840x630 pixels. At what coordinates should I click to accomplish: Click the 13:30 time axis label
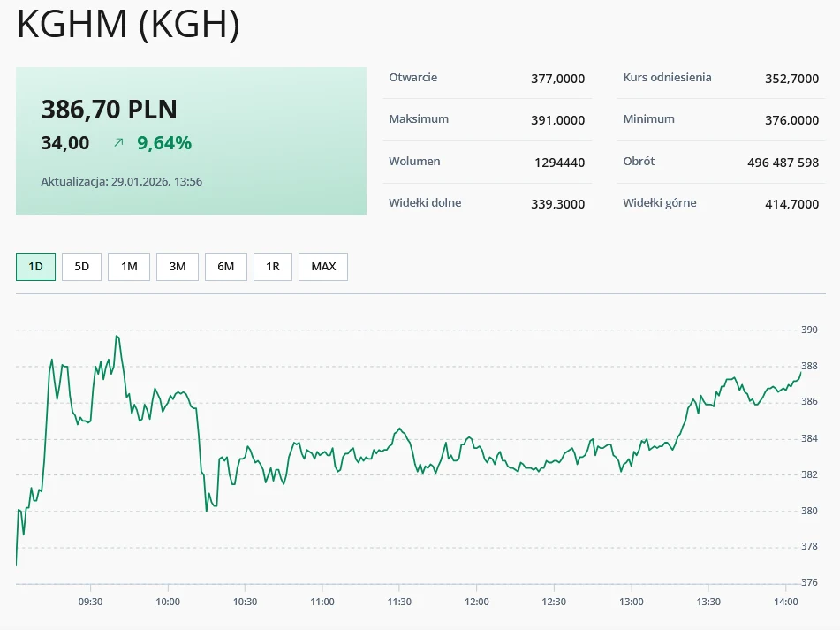point(708,602)
